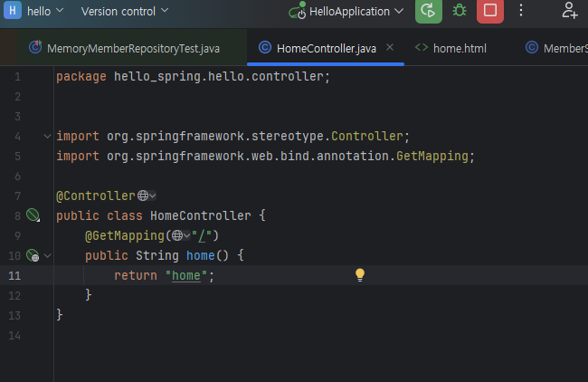Click the globe icon next to @Controller

143,196
